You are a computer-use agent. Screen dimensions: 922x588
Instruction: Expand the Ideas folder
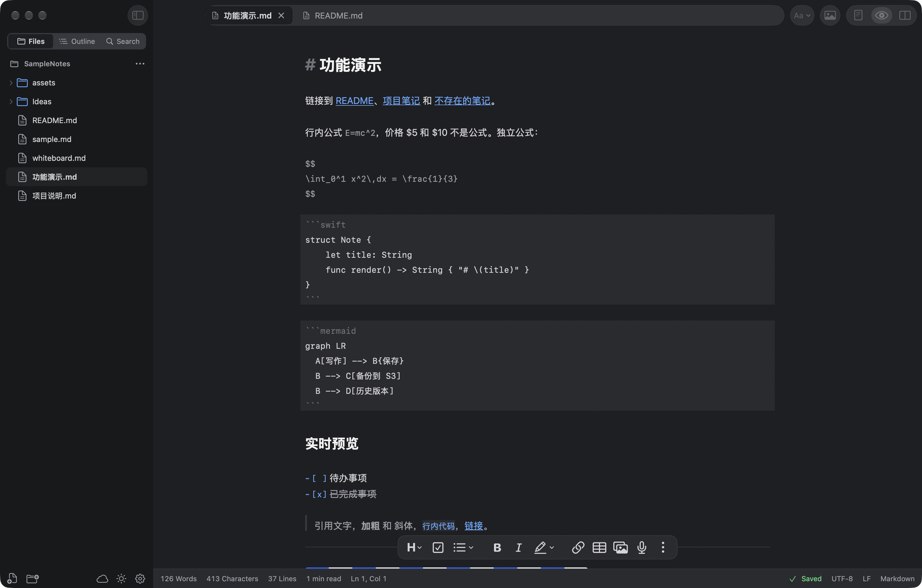tap(11, 101)
